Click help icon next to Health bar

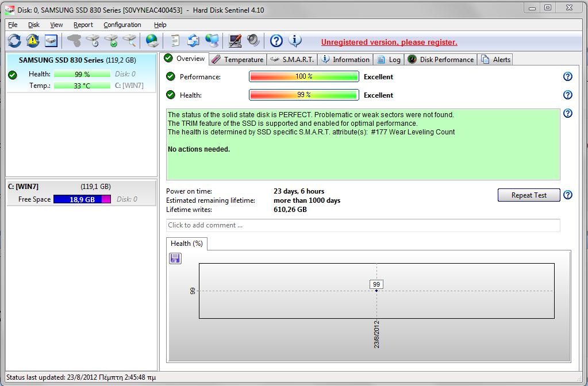point(568,95)
